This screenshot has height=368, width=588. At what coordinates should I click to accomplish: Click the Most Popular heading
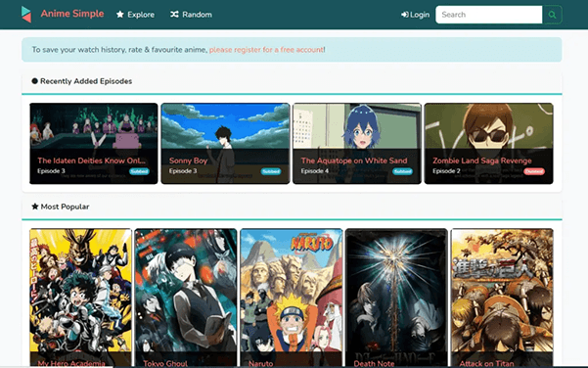(x=65, y=207)
